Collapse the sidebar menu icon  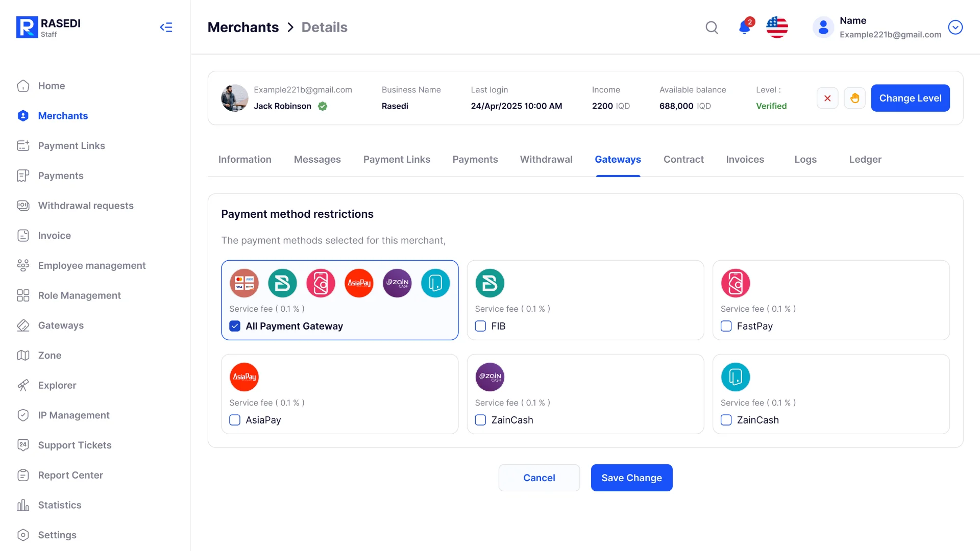pos(166,28)
